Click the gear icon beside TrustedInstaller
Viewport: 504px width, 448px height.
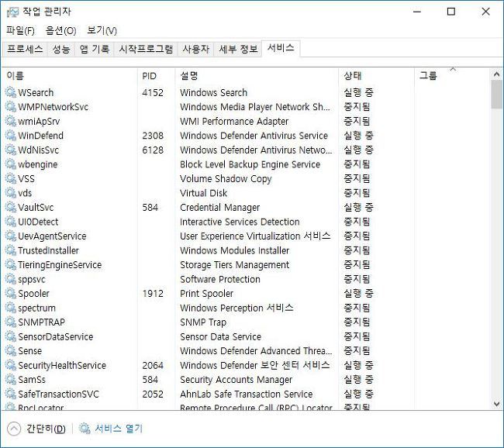click(11, 250)
